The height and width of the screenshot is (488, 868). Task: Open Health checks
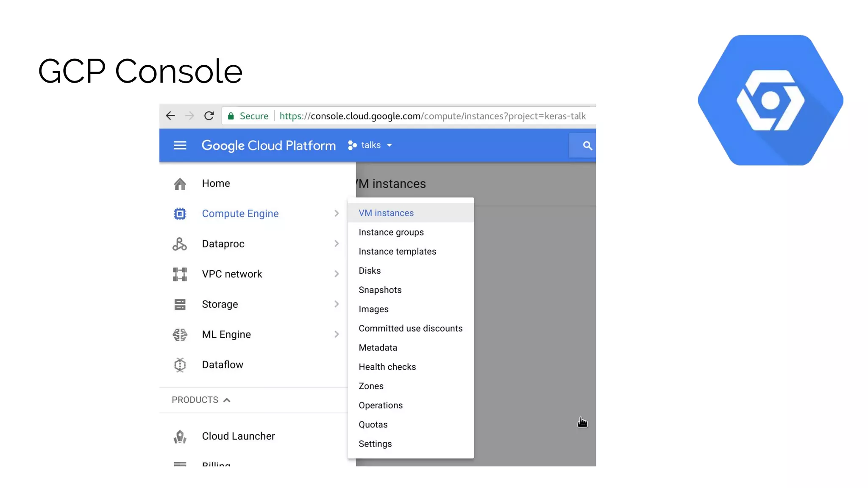(411, 367)
